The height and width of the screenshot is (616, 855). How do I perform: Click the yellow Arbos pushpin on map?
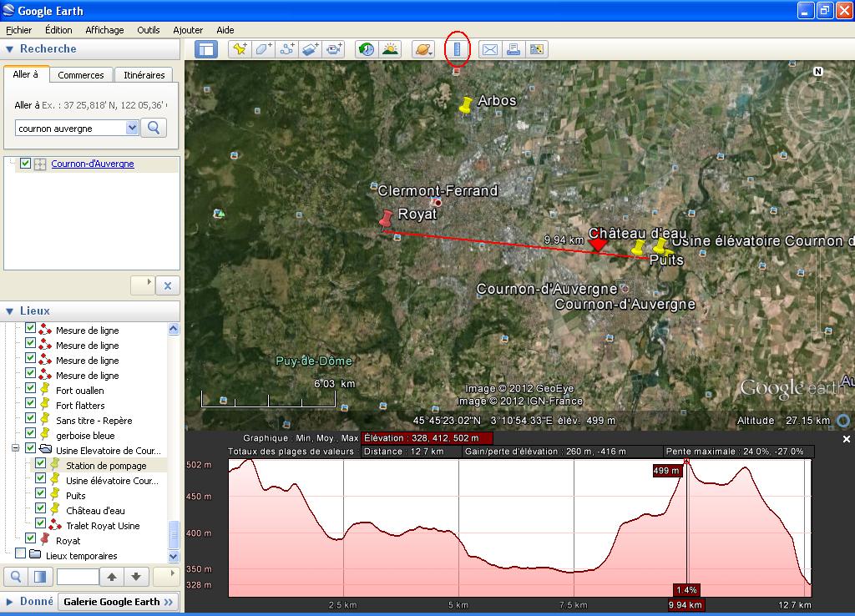click(x=465, y=105)
